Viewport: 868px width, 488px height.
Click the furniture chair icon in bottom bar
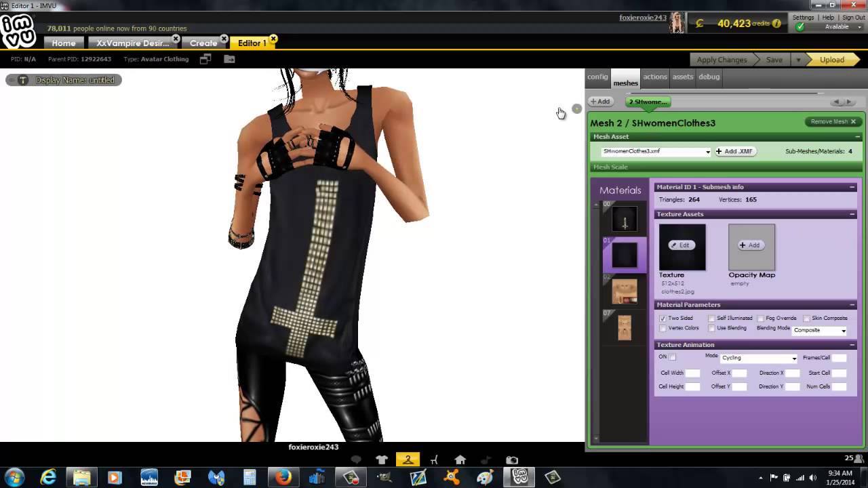point(434,460)
